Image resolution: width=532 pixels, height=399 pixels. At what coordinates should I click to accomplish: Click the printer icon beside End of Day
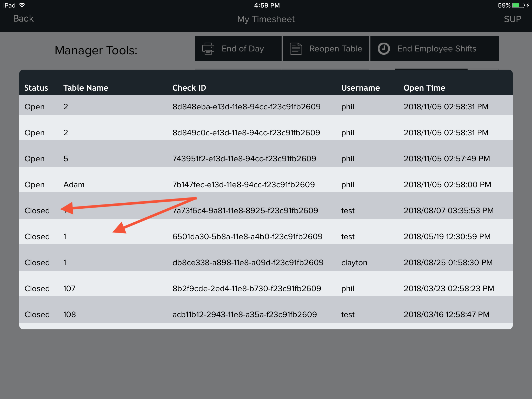208,49
